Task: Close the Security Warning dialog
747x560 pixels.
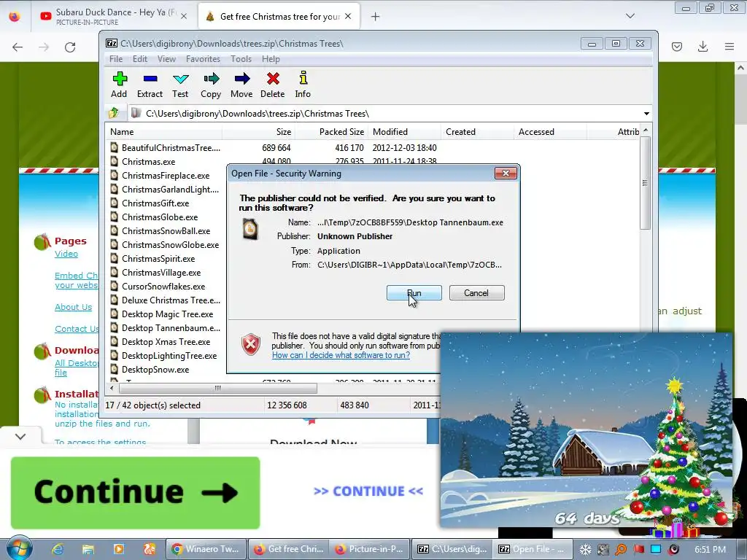Action: pos(506,174)
